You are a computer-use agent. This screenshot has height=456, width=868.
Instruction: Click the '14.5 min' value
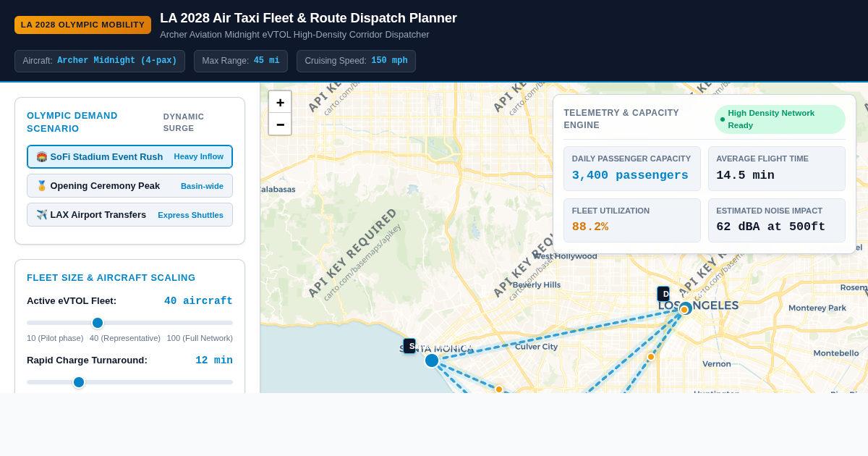click(x=745, y=175)
